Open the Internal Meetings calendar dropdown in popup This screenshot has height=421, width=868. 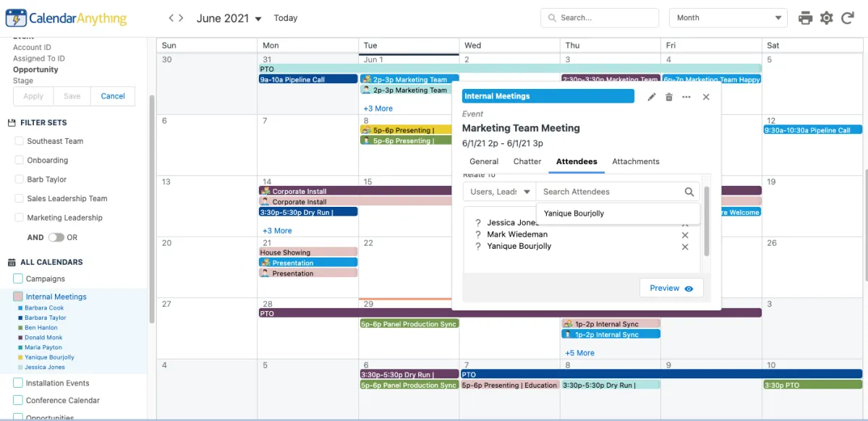point(548,96)
